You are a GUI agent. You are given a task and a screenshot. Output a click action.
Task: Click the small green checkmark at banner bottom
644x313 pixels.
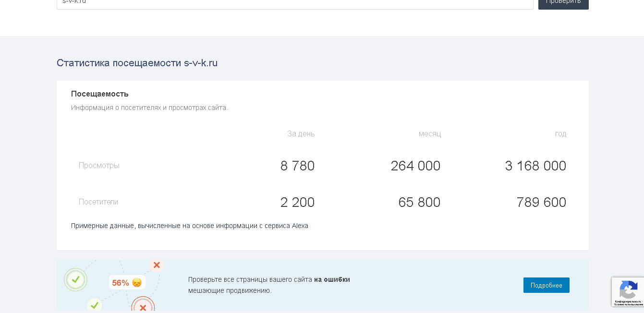(95, 305)
